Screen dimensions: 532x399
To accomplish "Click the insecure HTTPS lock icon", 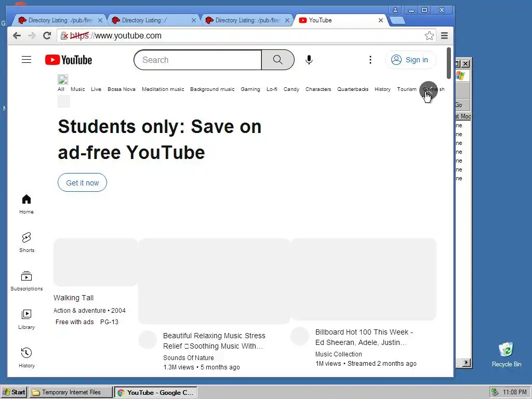I will coord(64,36).
